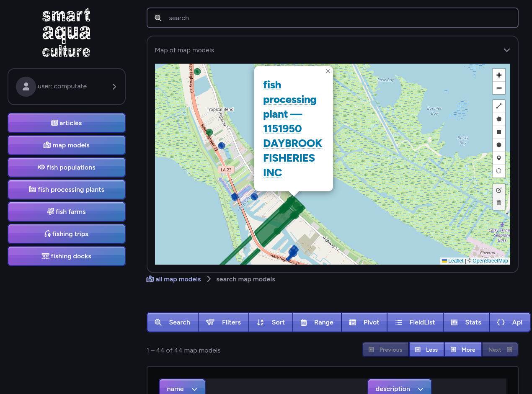
Task: Open the edit layers tool on the map
Action: coord(498,190)
